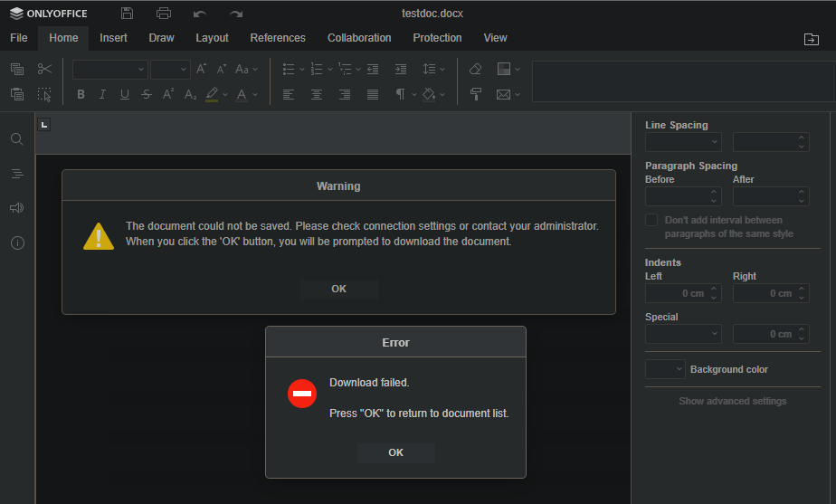Open the Special indent dropdown
The height and width of the screenshot is (504, 836).
coord(683,334)
